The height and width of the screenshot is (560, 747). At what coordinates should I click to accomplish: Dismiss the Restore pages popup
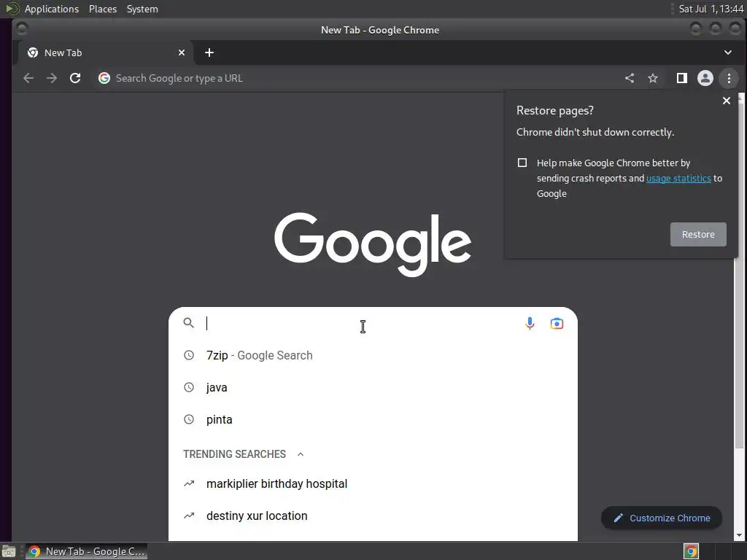(x=726, y=101)
